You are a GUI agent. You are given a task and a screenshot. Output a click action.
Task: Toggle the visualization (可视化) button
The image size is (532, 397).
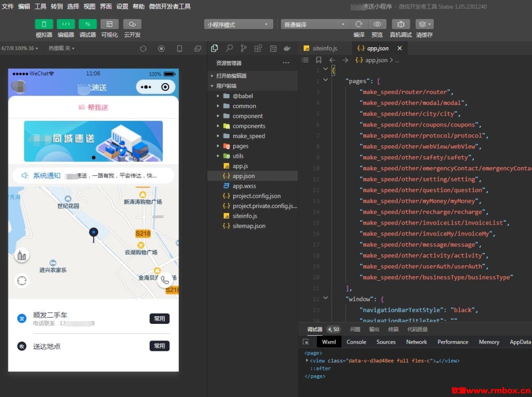tap(109, 24)
